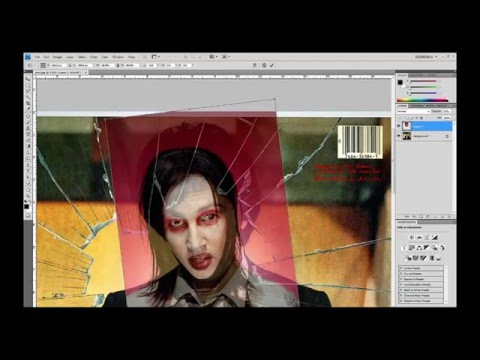This screenshot has width=480, height=360.
Task: Open the Screen Mode dropdown
Action: tap(226, 57)
